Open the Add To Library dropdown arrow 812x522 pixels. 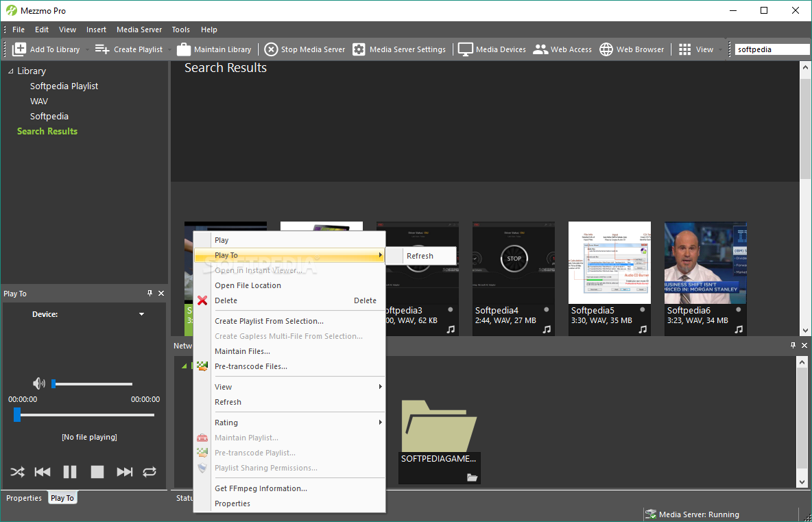coord(87,49)
